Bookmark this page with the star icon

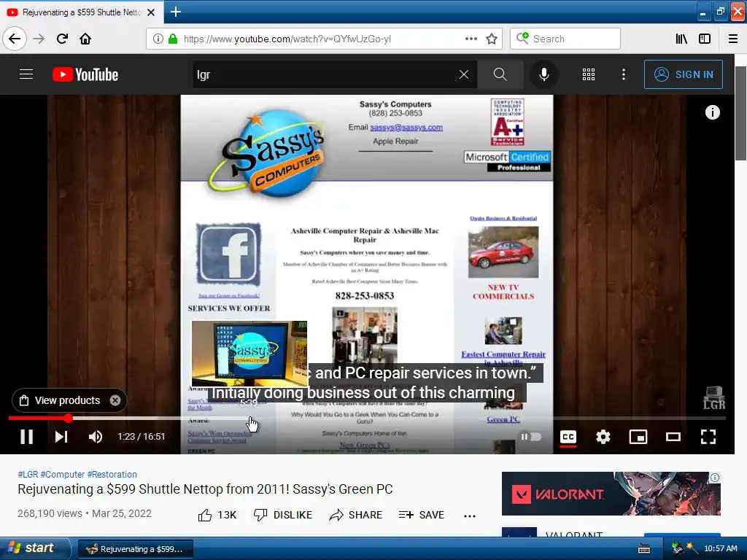coord(492,39)
